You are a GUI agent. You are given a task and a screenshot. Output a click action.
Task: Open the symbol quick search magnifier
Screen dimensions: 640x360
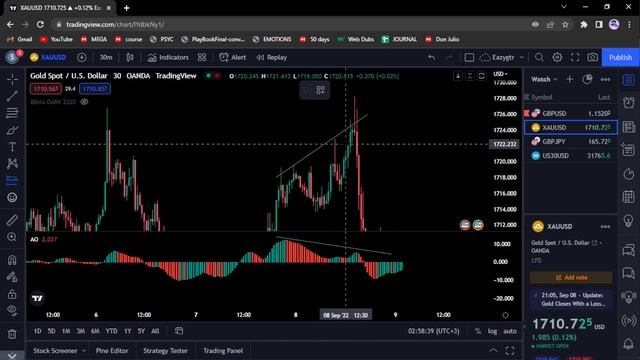tap(539, 58)
